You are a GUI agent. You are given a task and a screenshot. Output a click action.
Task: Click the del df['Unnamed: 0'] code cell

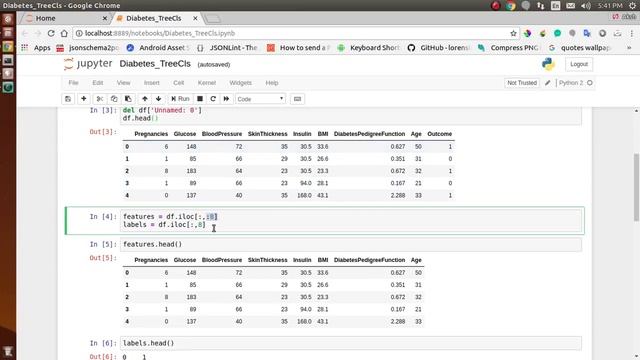click(352, 115)
